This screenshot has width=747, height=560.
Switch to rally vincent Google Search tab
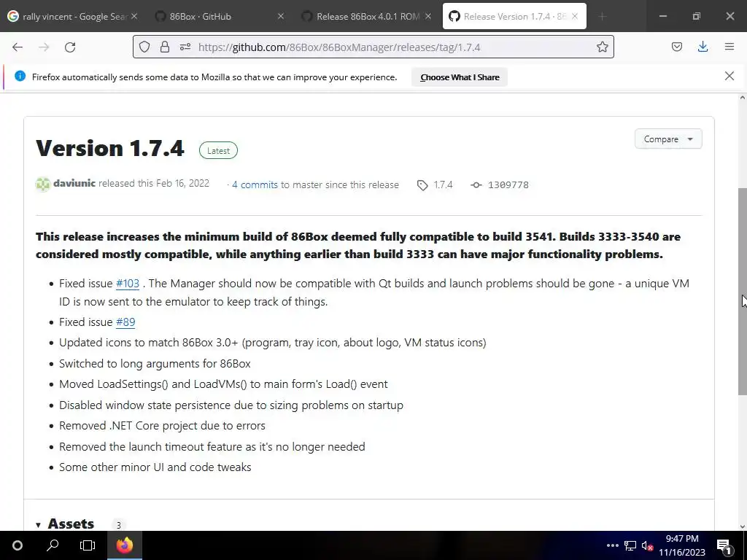click(x=71, y=16)
